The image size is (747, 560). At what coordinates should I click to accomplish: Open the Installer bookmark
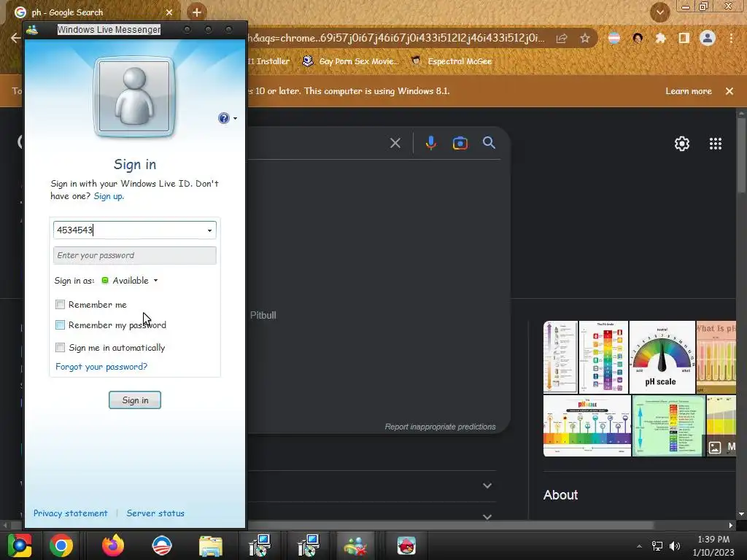[x=269, y=61]
